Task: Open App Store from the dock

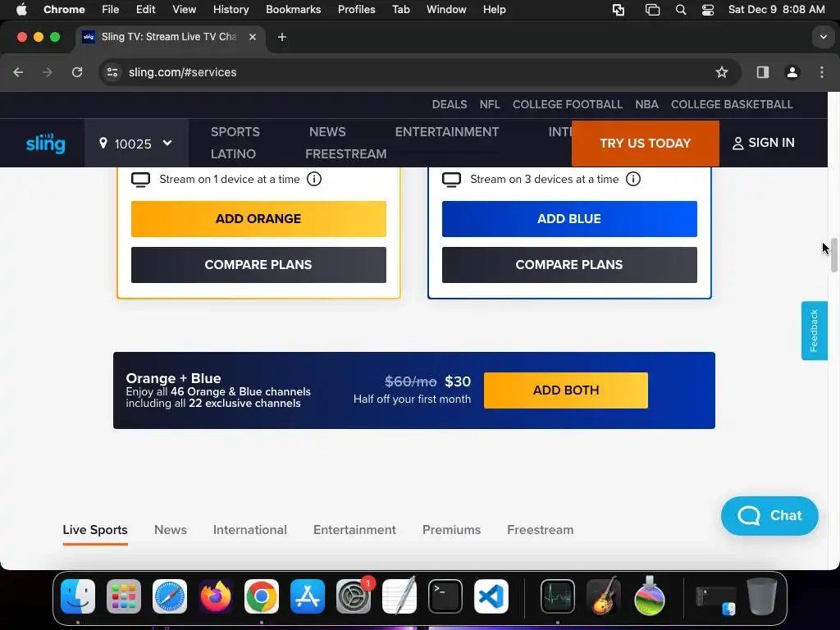Action: click(308, 596)
